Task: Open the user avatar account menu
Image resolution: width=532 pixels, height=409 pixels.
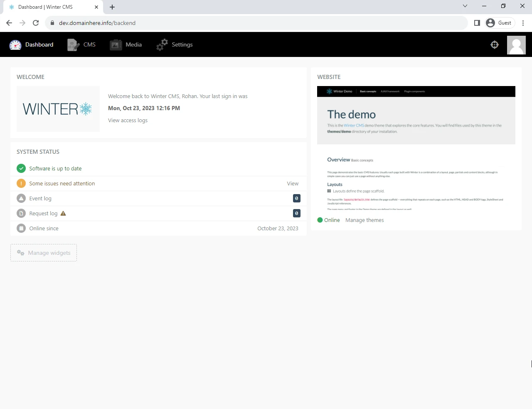Action: pos(516,45)
